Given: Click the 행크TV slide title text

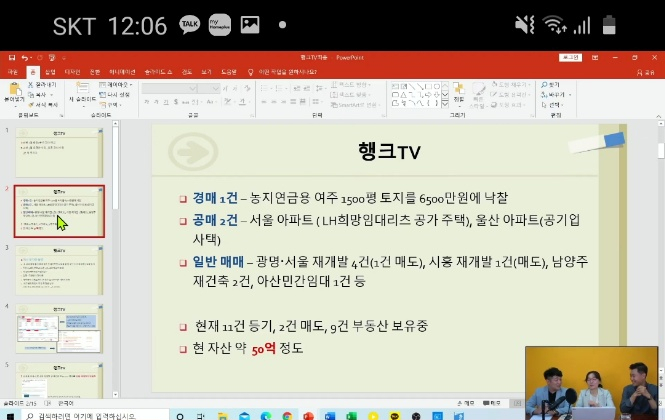Looking at the screenshot, I should [389, 151].
